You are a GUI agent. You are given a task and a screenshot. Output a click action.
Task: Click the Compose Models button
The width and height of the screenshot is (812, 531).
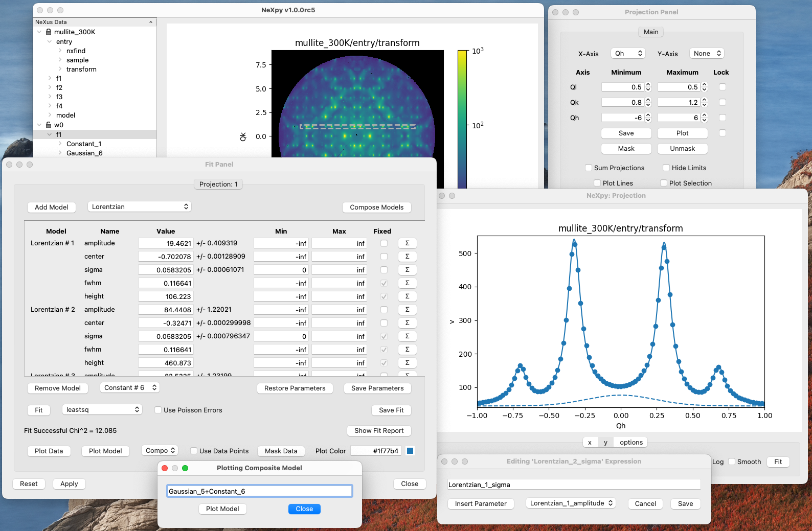pyautogui.click(x=376, y=207)
